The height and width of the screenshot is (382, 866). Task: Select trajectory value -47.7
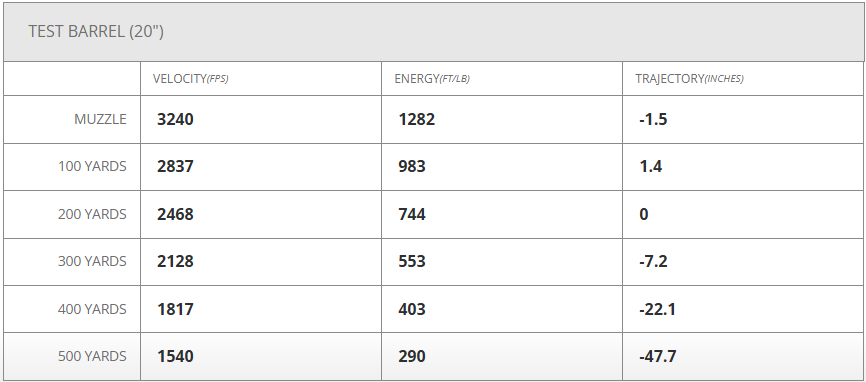[657, 357]
